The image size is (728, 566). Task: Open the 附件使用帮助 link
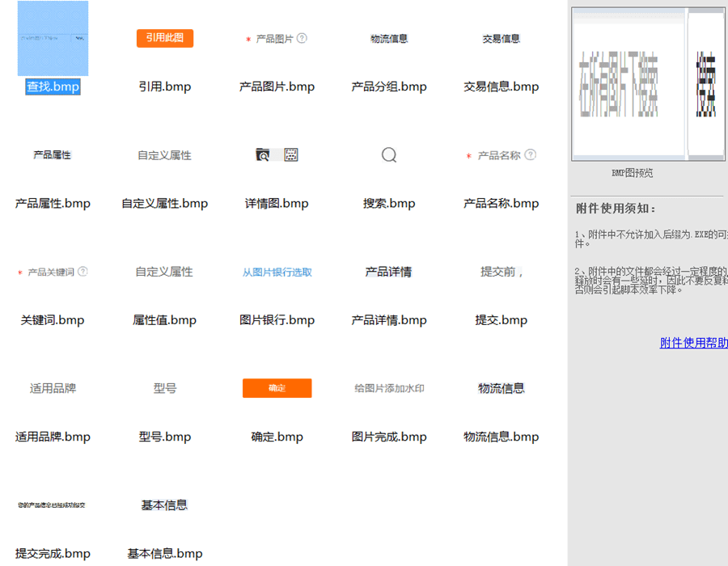click(693, 343)
